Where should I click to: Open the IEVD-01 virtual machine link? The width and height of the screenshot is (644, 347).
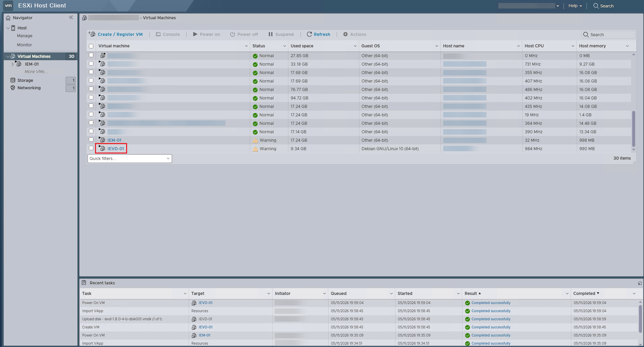(116, 149)
